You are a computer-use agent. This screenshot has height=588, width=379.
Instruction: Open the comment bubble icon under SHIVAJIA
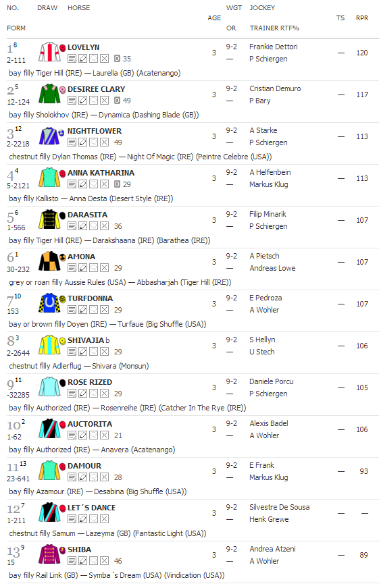tap(94, 352)
